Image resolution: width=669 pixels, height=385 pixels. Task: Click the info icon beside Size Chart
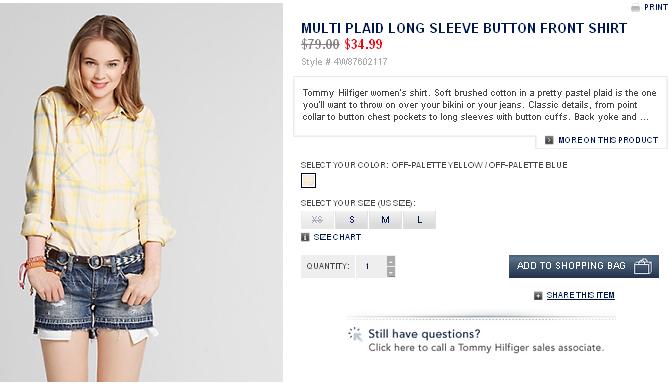[305, 237]
